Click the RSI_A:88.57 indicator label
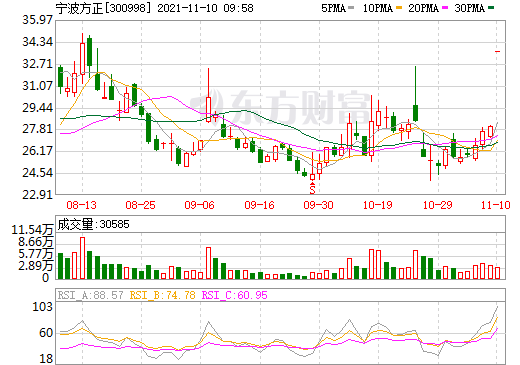520x365 pixels. (90, 295)
